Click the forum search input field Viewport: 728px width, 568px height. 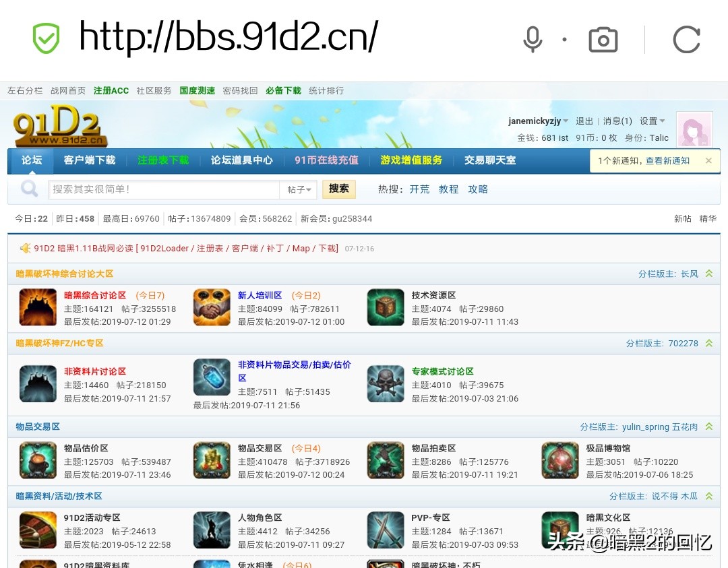pos(164,189)
